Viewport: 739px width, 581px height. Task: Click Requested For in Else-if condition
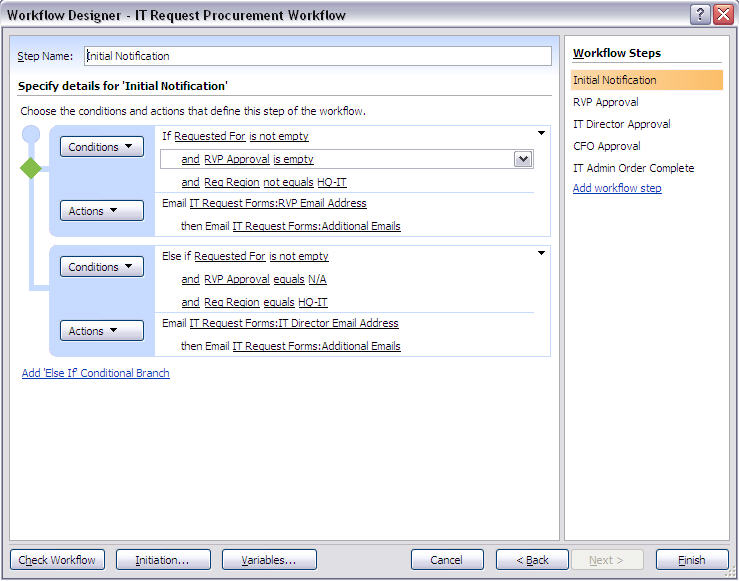click(x=230, y=256)
